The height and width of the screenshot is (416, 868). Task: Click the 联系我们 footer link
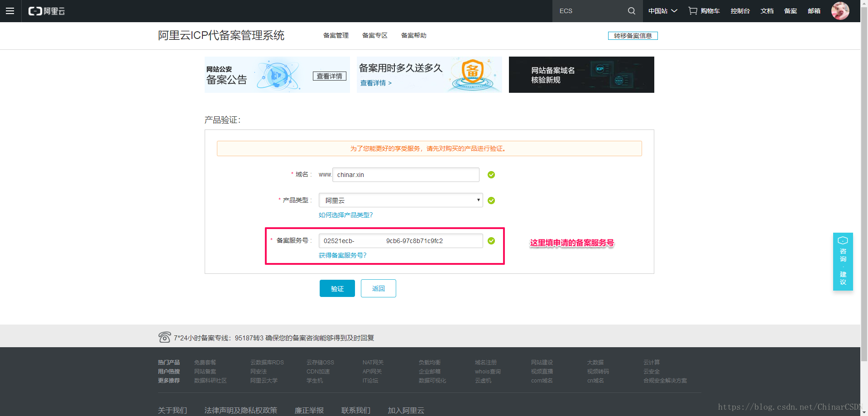356,410
